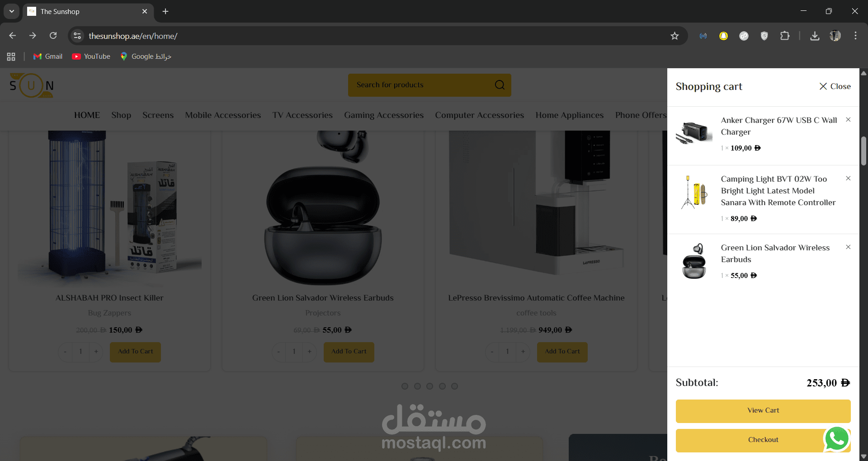The image size is (868, 461).
Task: Click the search magnifier icon
Action: [x=500, y=85]
